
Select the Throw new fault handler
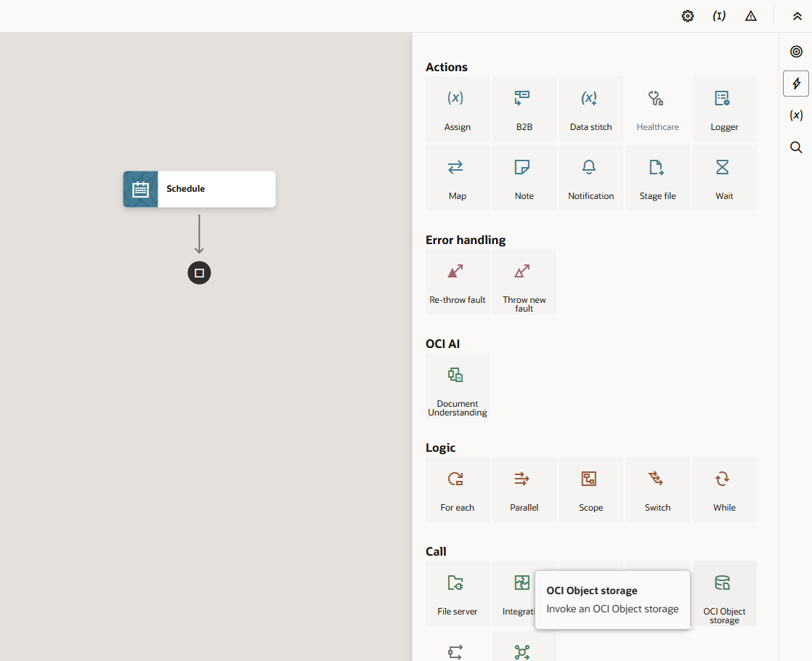click(524, 282)
